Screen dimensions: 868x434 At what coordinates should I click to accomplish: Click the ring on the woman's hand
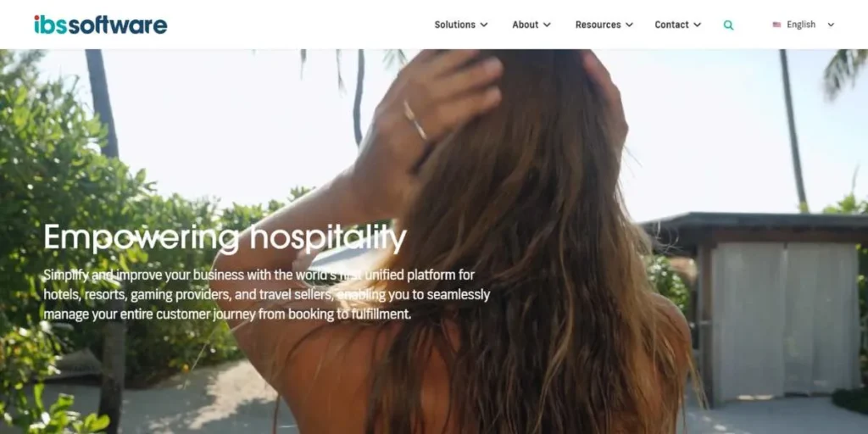click(x=415, y=120)
